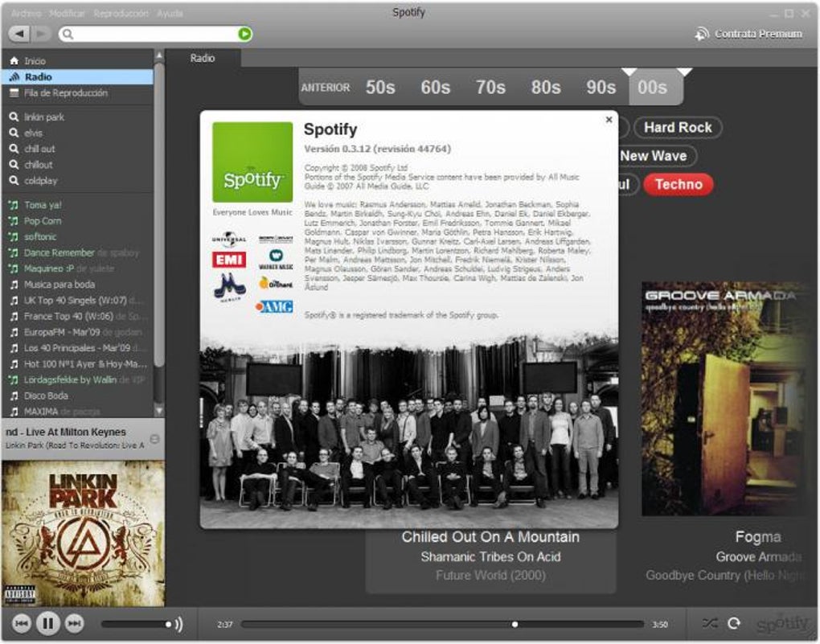820x644 pixels.
Task: Open the chill out saved search
Action: [78, 149]
